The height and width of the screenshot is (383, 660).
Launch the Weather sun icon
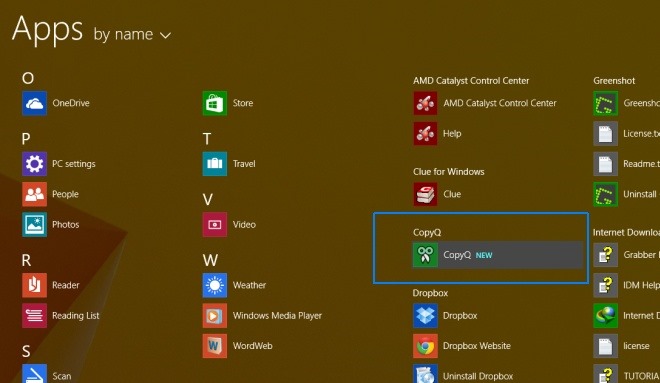click(215, 285)
